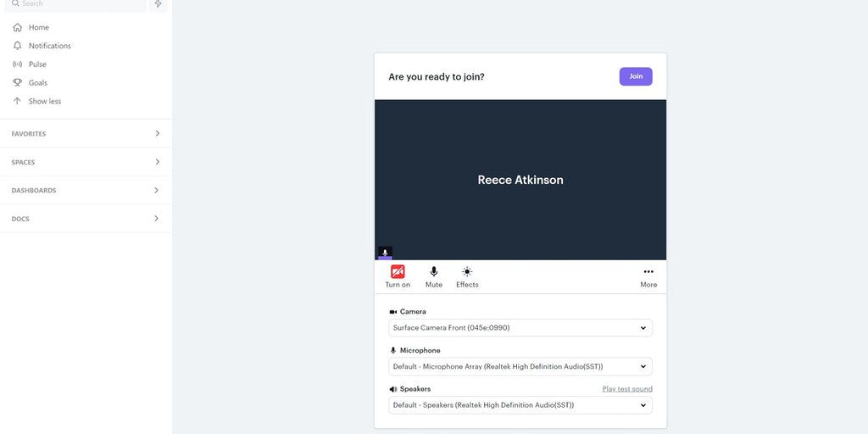Click into the Search field
The width and height of the screenshot is (868, 434).
coord(75,4)
